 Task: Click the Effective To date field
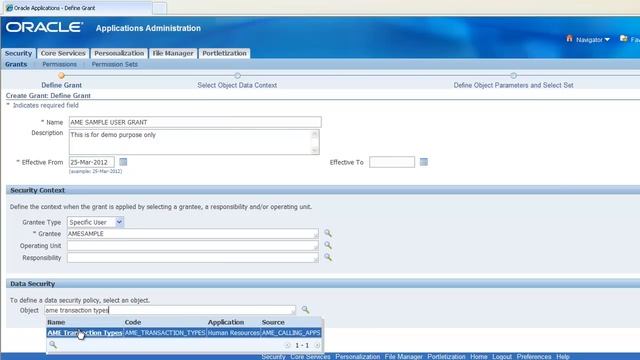pos(392,162)
